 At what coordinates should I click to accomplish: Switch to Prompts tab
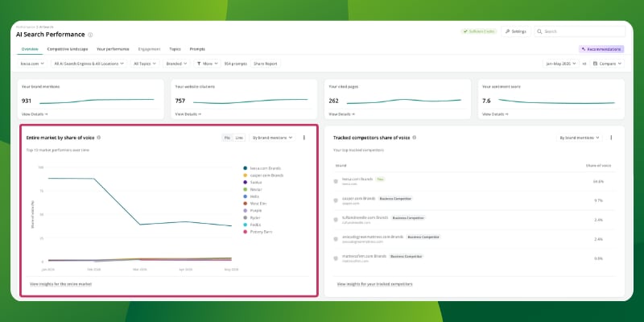pos(197,49)
